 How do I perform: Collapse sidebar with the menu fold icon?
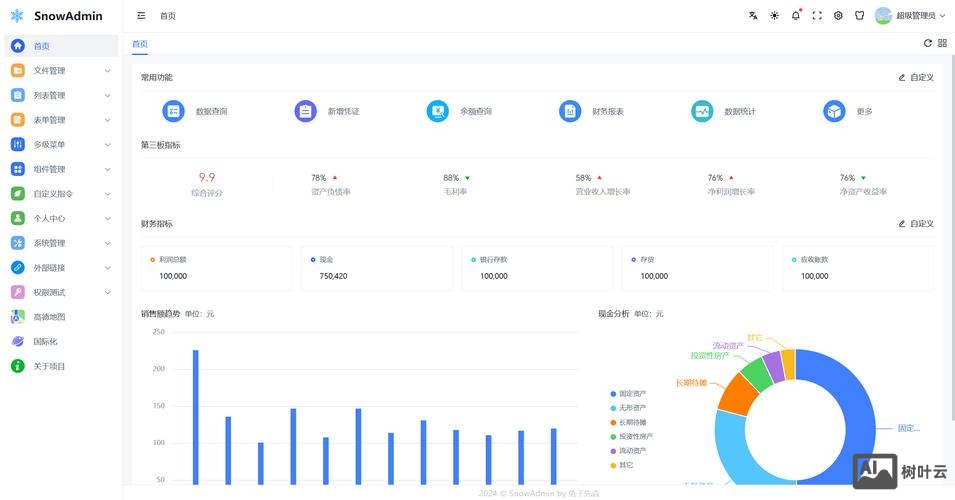pos(141,16)
